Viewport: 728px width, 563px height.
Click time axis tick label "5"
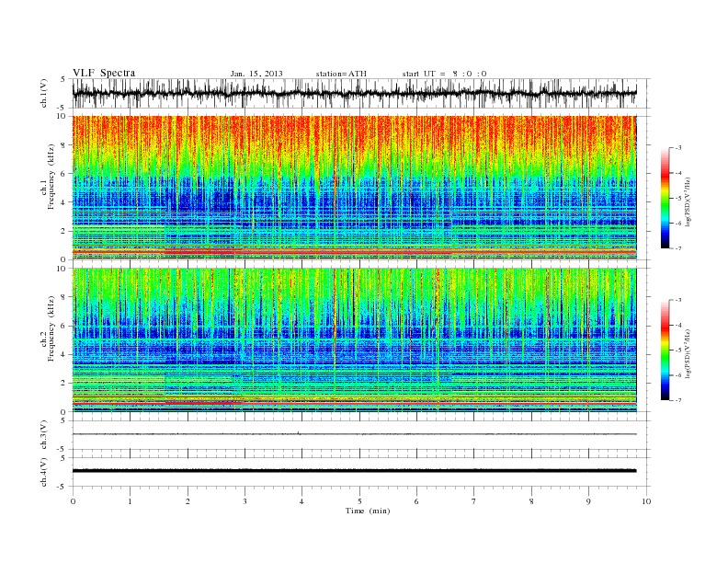pyautogui.click(x=359, y=501)
